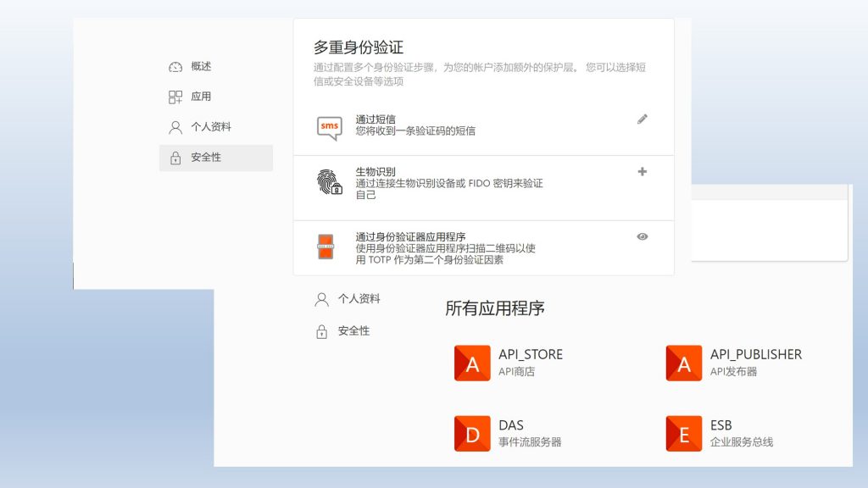Select the highlighted 安全性 sidebar item

pos(215,158)
